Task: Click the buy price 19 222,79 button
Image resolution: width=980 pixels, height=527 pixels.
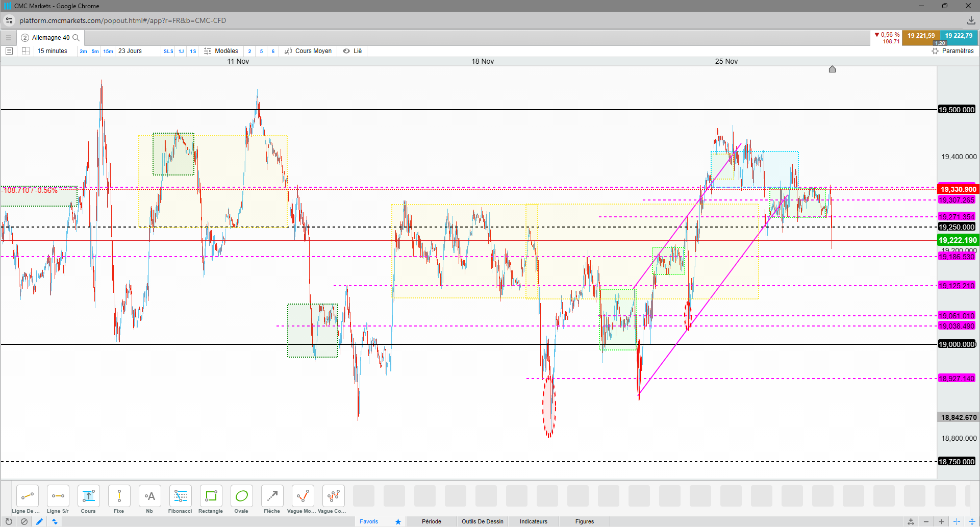Action: (959, 38)
